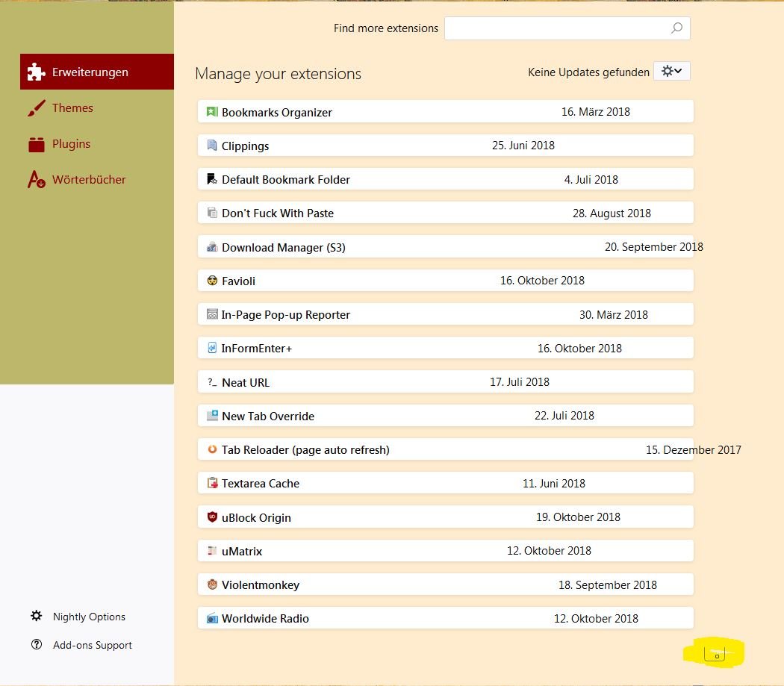Click the Default Bookmark Folder icon
The width and height of the screenshot is (784, 686).
pos(212,179)
